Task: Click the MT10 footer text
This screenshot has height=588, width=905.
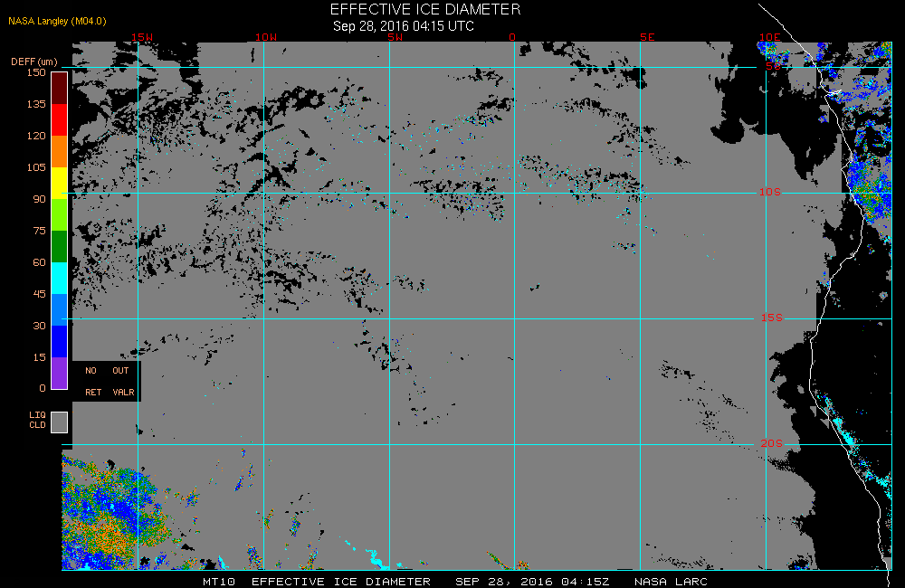Action: pyautogui.click(x=219, y=582)
